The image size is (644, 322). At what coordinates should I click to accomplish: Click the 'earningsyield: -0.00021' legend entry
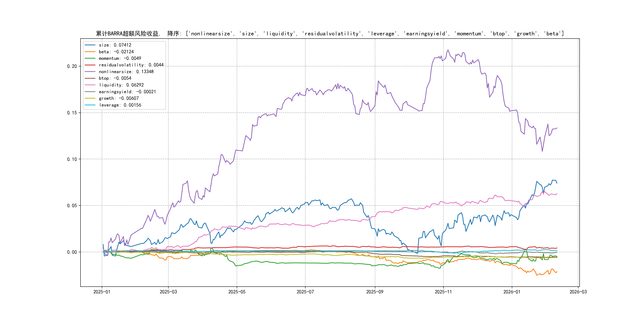(127, 92)
